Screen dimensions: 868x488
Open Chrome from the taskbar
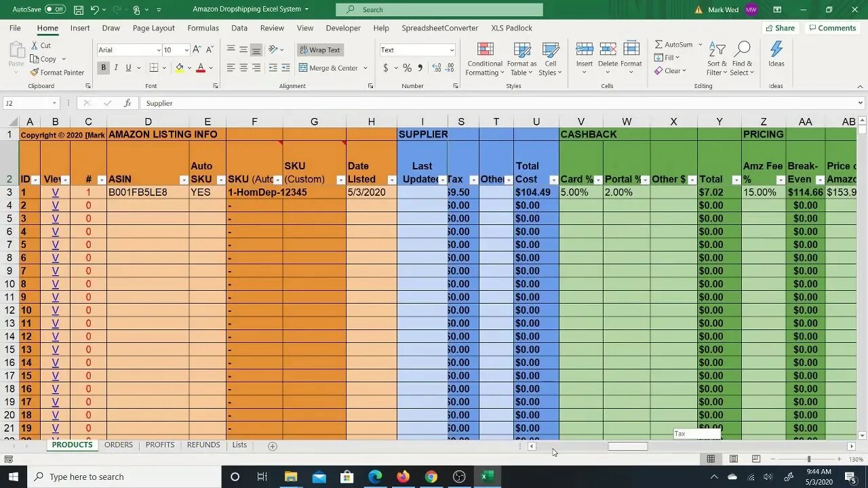(x=431, y=476)
